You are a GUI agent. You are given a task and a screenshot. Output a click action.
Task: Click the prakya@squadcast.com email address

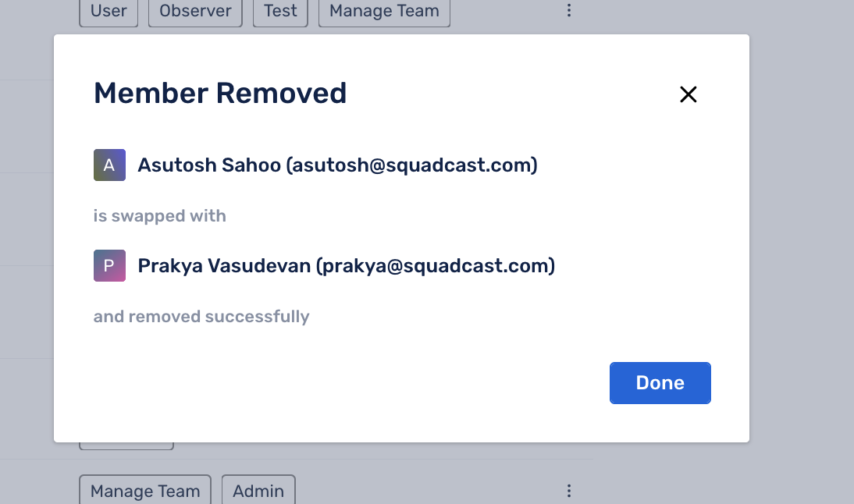pos(435,266)
